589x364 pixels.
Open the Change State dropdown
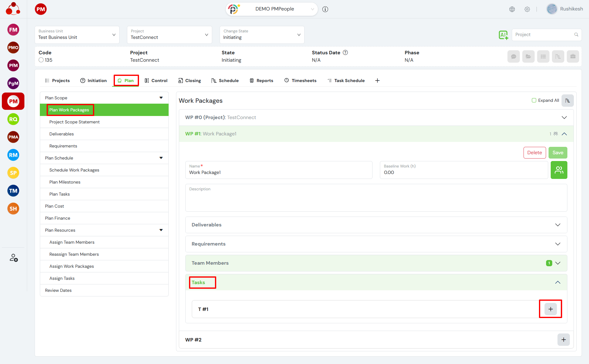(x=262, y=35)
